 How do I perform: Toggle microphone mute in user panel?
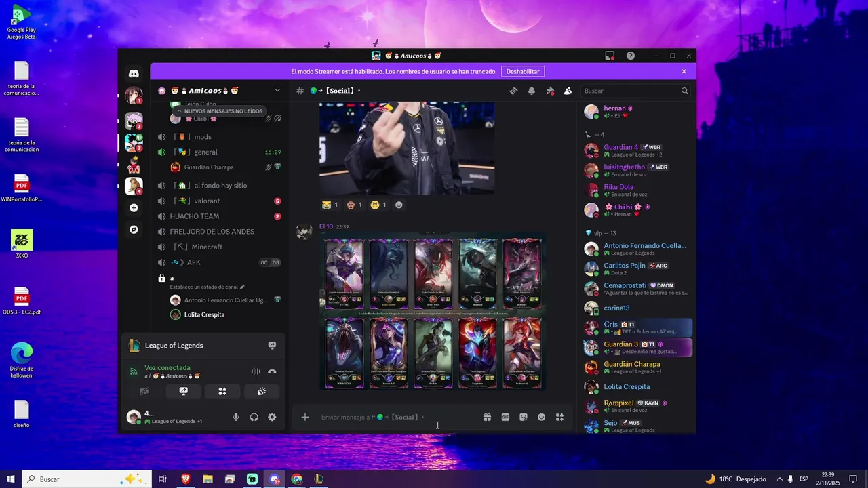point(236,418)
